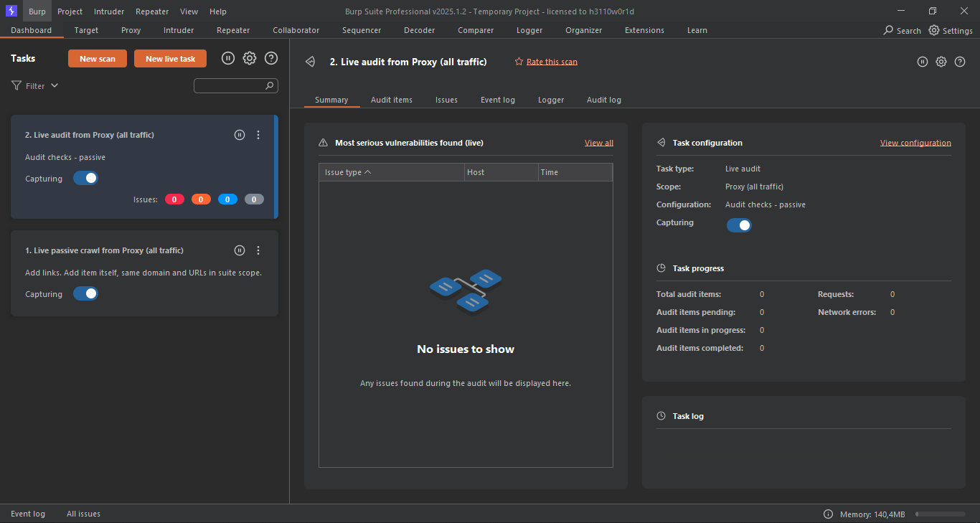The height and width of the screenshot is (523, 980).
Task: Click the New scan button
Action: pos(98,58)
